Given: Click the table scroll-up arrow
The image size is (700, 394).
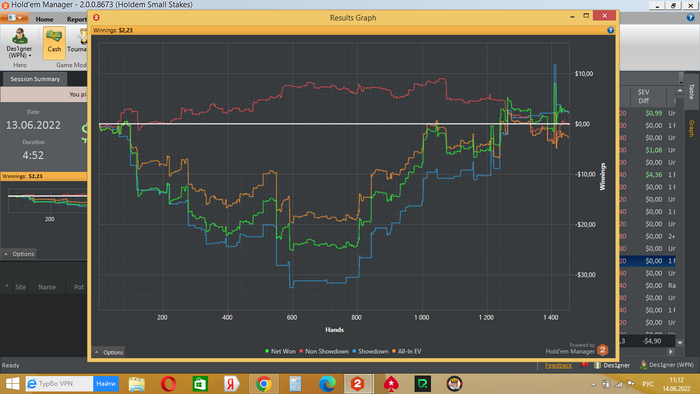Looking at the screenshot, I should (x=680, y=91).
